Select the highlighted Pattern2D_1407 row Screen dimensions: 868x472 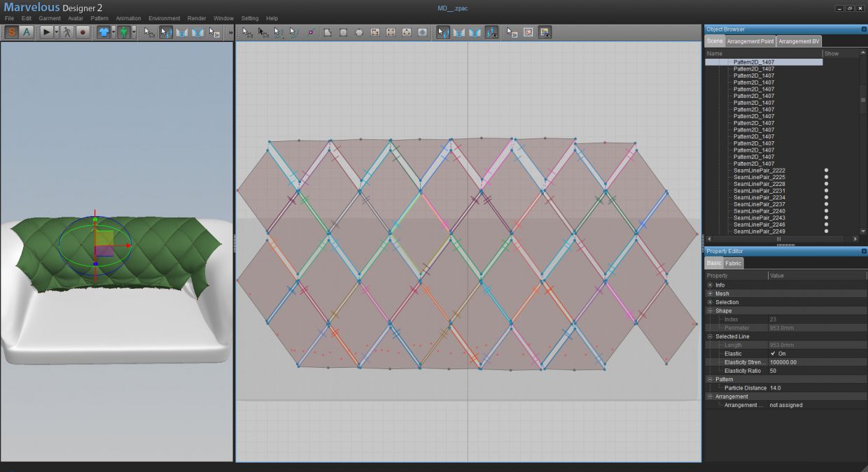click(x=763, y=62)
